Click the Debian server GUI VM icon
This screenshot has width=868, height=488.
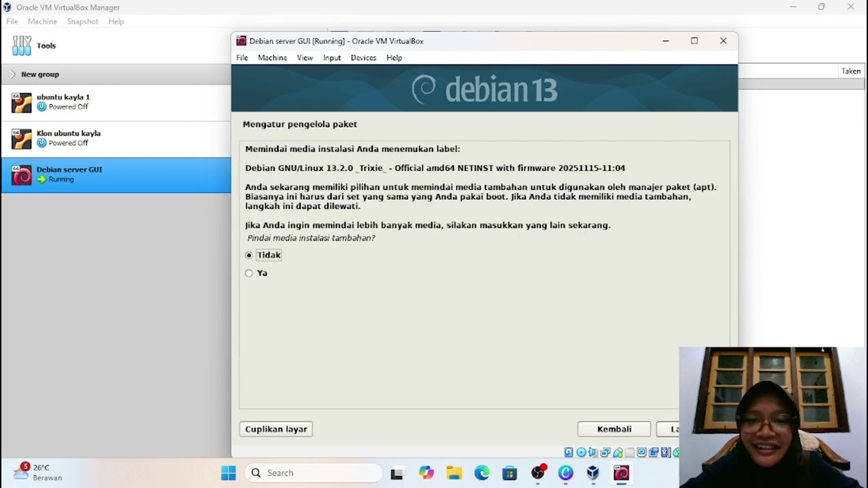tap(22, 175)
